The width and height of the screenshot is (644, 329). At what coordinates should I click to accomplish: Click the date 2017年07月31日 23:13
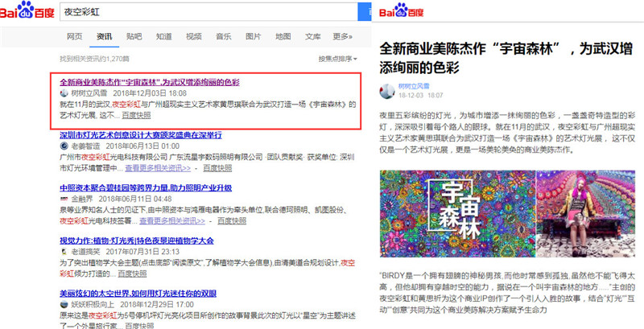pyautogui.click(x=142, y=252)
